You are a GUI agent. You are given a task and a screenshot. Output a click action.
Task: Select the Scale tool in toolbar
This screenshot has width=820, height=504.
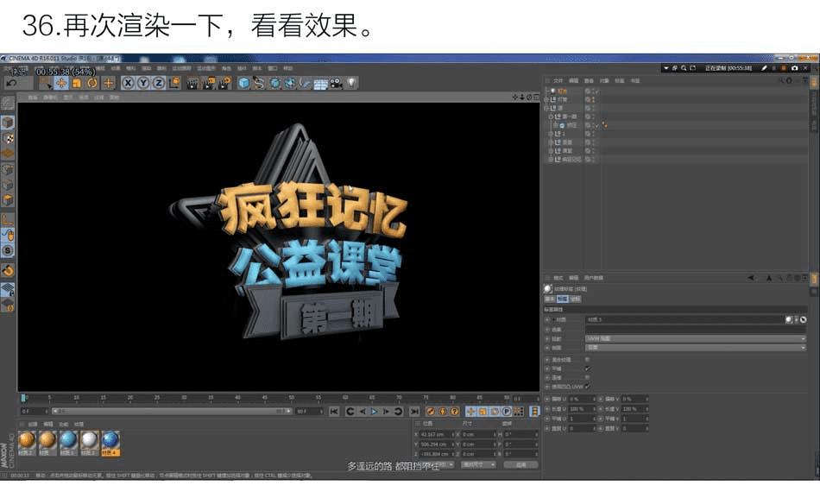tap(77, 83)
